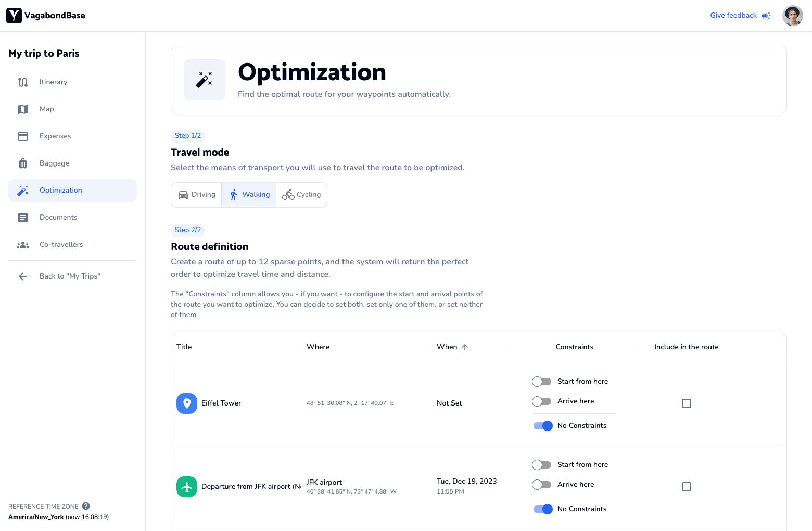Screen dimensions: 812x531
Task: Click the Expenses card icon
Action: [23, 136]
